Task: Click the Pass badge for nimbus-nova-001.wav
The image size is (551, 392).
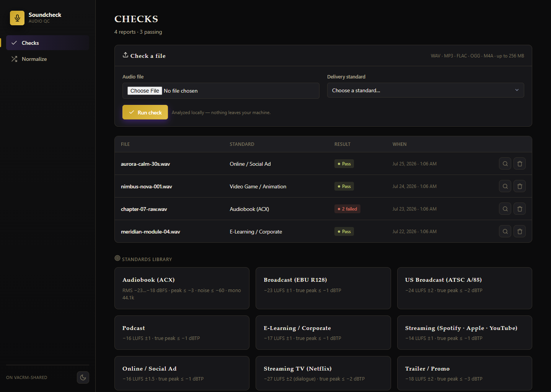Action: pyautogui.click(x=344, y=186)
